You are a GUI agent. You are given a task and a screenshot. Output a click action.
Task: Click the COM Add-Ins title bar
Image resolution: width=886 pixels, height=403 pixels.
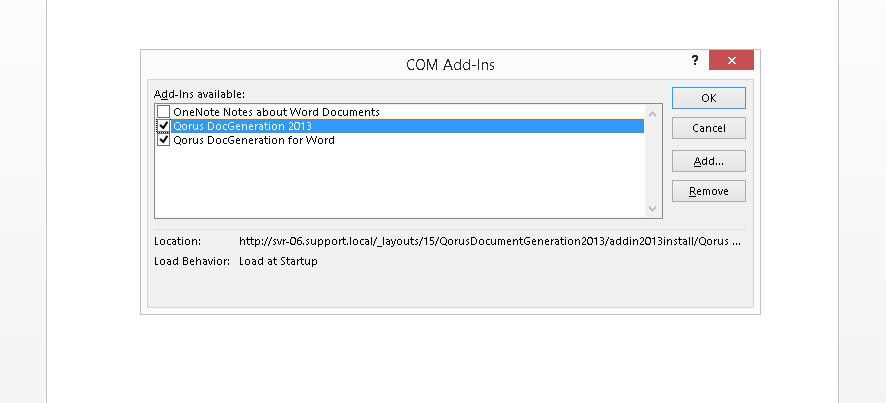coord(450,64)
